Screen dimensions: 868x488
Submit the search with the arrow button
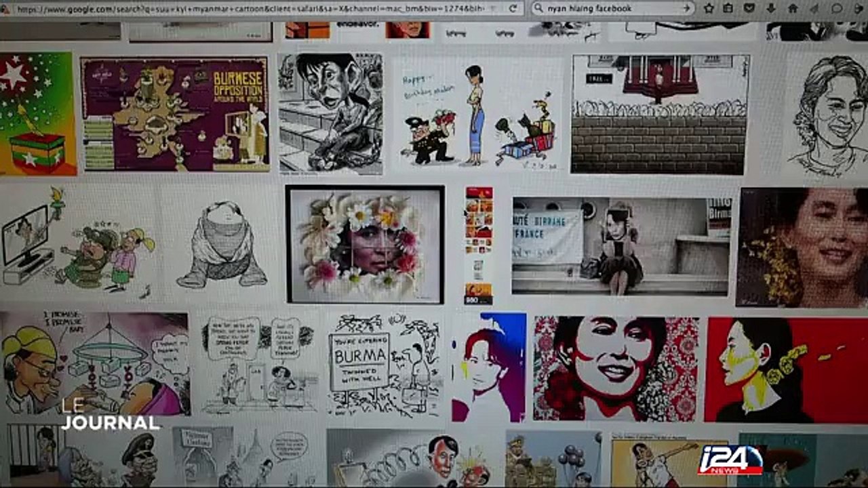click(x=687, y=9)
